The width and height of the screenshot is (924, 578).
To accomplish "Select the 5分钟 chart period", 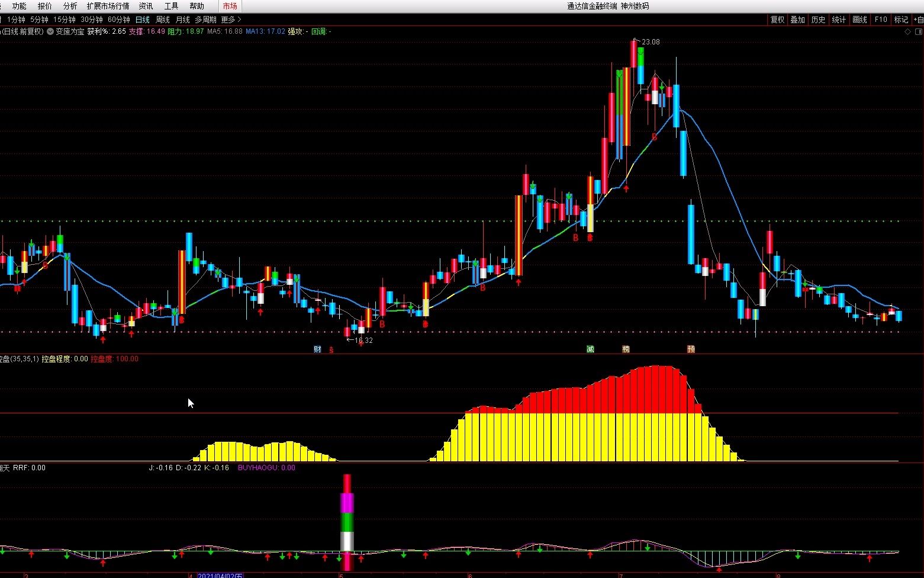I will tap(39, 20).
